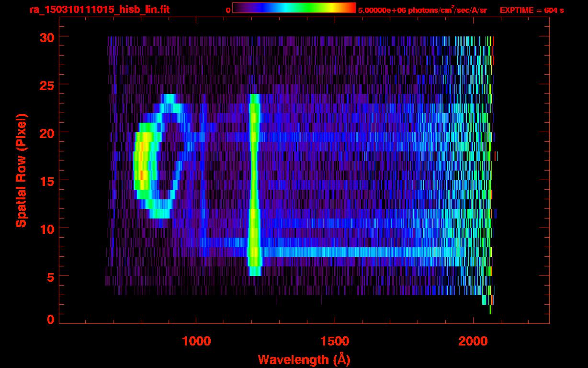This screenshot has width=588, height=368.
Task: Click the spatial row 0 tick label
Action: 51,320
